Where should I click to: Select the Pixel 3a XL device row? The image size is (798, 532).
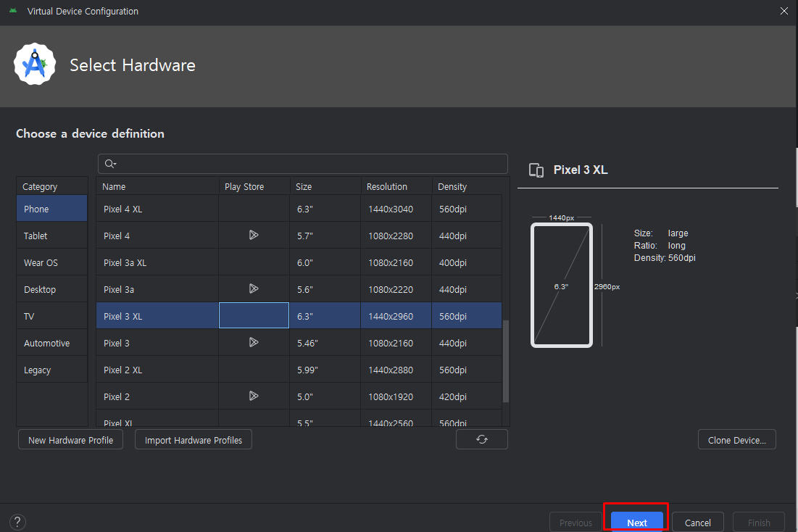pyautogui.click(x=299, y=262)
